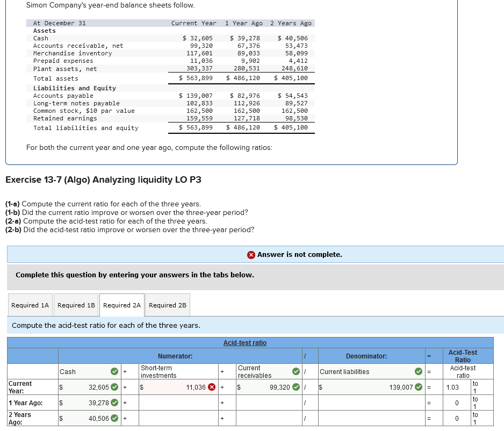Click the red X beside 'Answer is not complete'

tap(251, 255)
